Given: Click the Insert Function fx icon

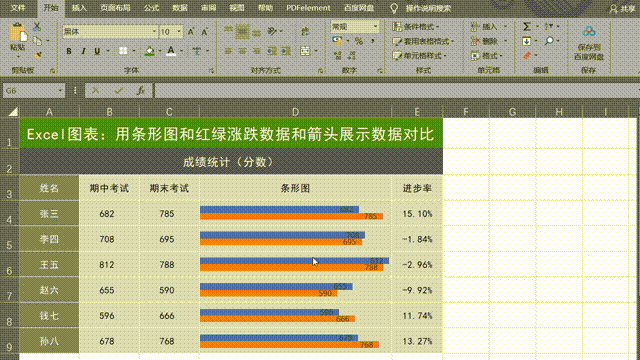Looking at the screenshot, I should pos(140,91).
